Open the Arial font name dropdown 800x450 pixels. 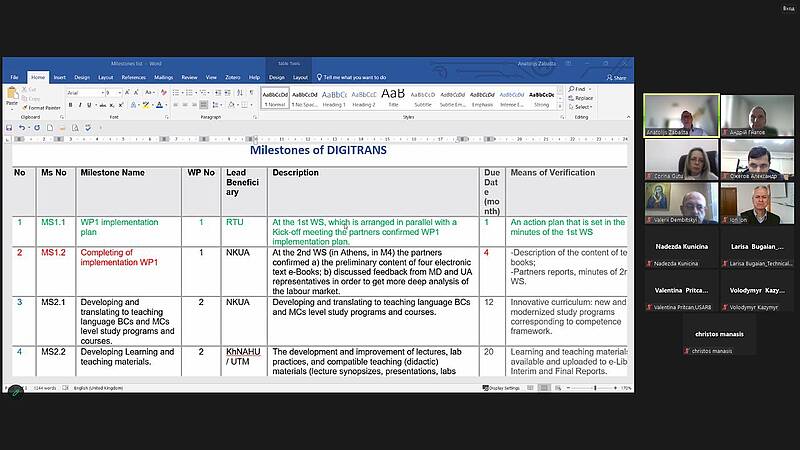(x=103, y=93)
